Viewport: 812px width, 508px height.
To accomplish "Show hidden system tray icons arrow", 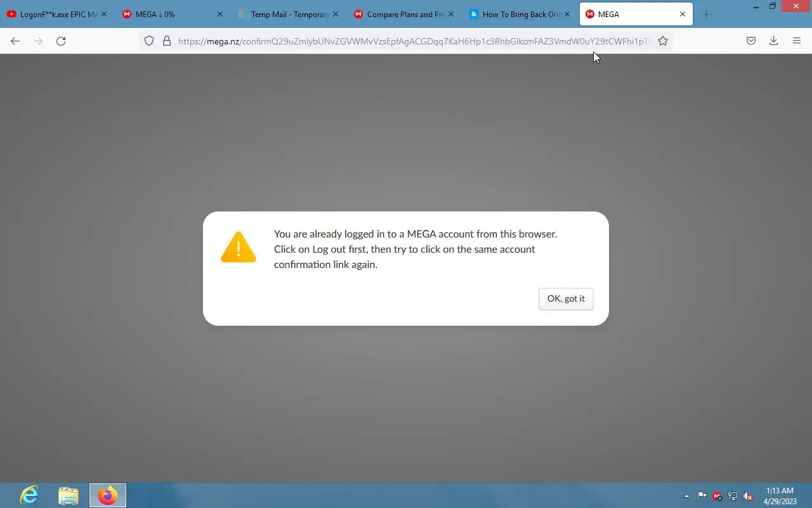I will [x=686, y=496].
